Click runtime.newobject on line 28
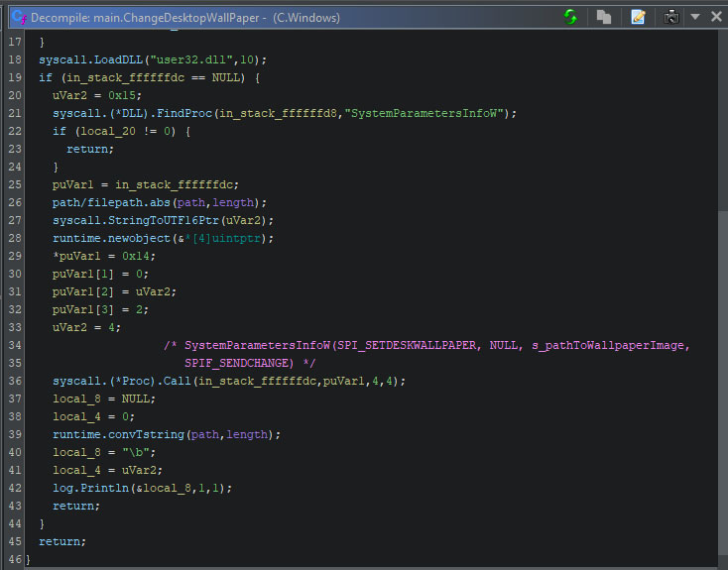The width and height of the screenshot is (728, 570). (x=111, y=238)
